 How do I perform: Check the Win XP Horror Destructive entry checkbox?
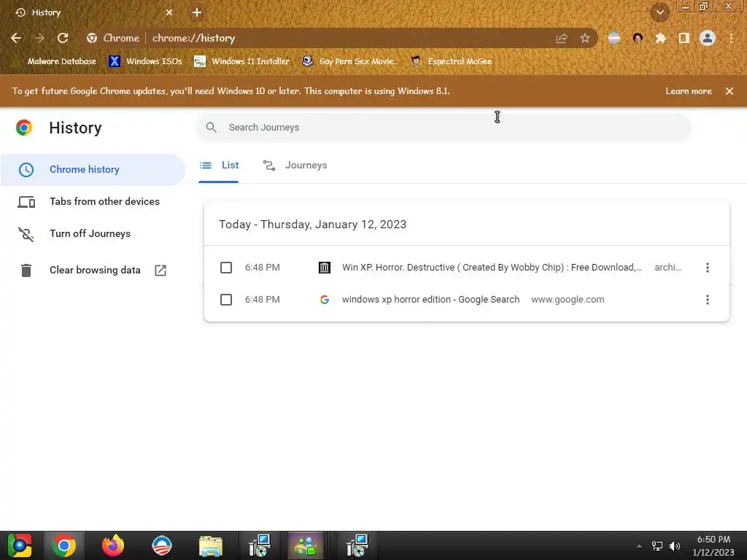(x=226, y=268)
